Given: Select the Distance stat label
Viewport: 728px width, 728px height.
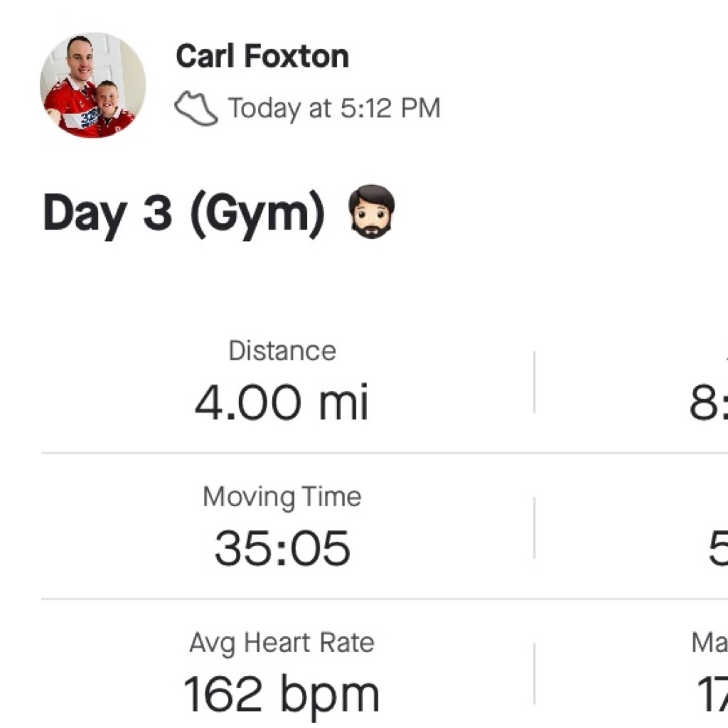Looking at the screenshot, I should 282,350.
